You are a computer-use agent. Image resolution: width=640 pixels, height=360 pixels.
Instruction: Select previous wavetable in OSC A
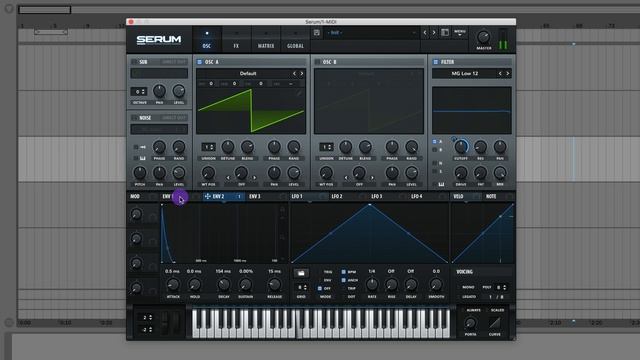(294, 73)
